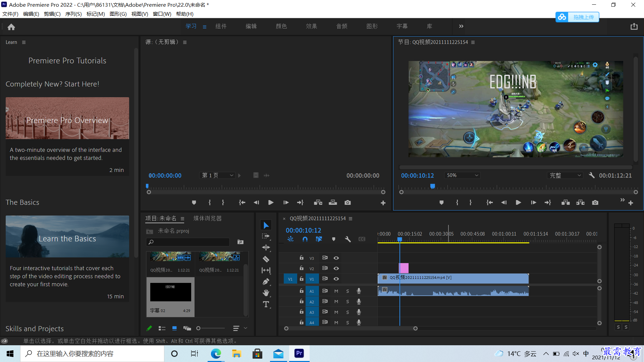Open project panel 项目 menu
The image size is (644, 362).
tap(182, 219)
